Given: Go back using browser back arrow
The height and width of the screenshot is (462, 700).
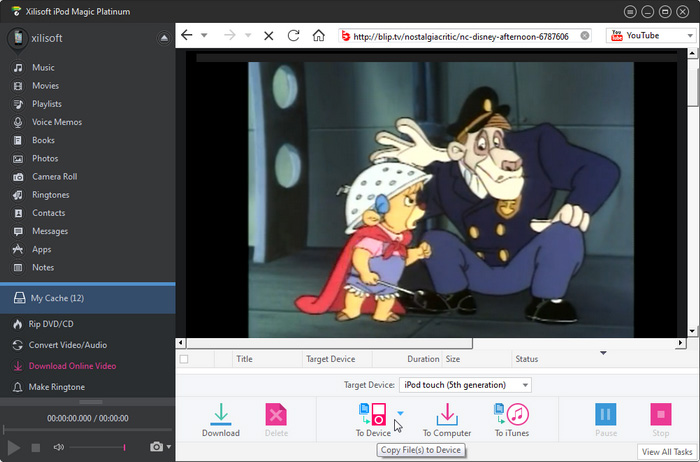Looking at the screenshot, I should [x=186, y=35].
